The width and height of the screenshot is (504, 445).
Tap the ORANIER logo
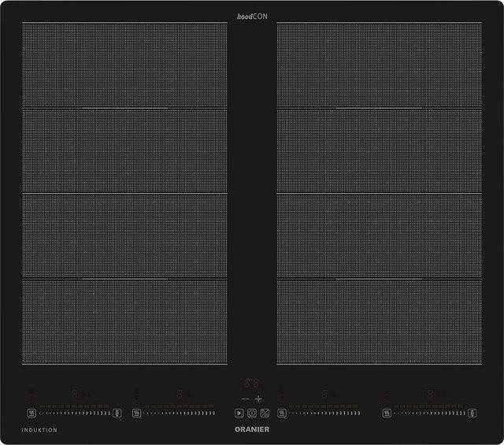pos(252,429)
